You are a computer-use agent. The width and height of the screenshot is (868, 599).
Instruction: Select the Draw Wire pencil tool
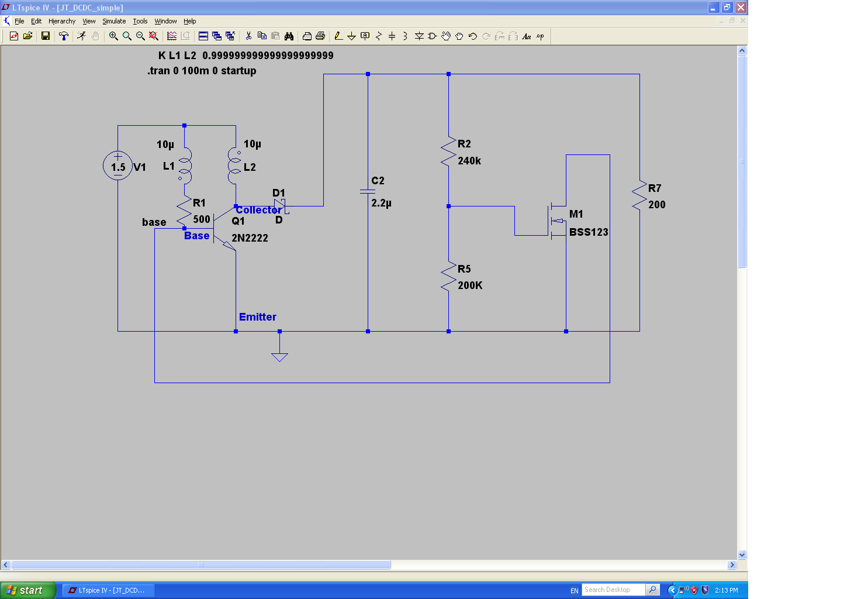tap(338, 36)
